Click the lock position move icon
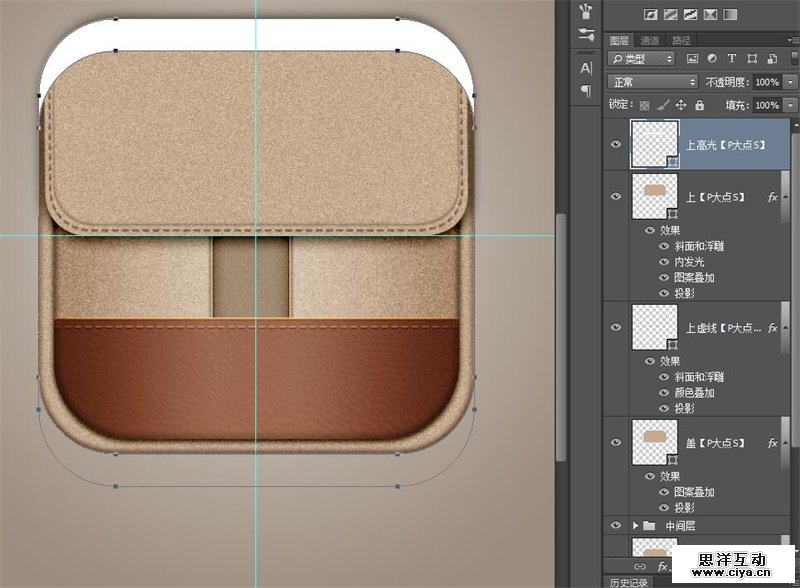 (x=680, y=105)
